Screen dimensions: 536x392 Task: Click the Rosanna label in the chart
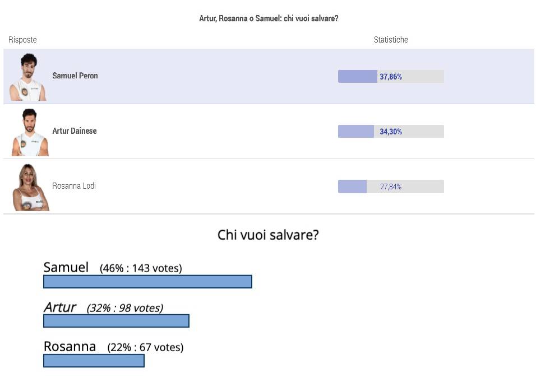click(70, 347)
